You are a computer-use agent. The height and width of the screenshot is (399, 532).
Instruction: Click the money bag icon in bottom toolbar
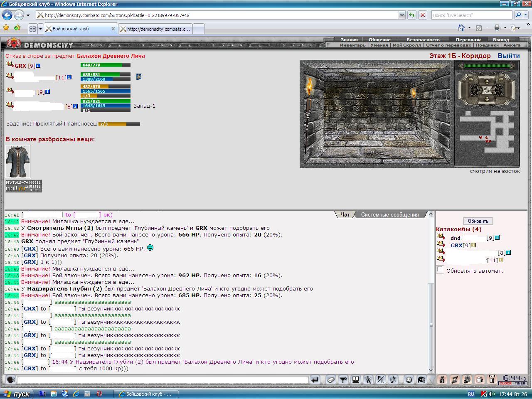click(x=442, y=379)
